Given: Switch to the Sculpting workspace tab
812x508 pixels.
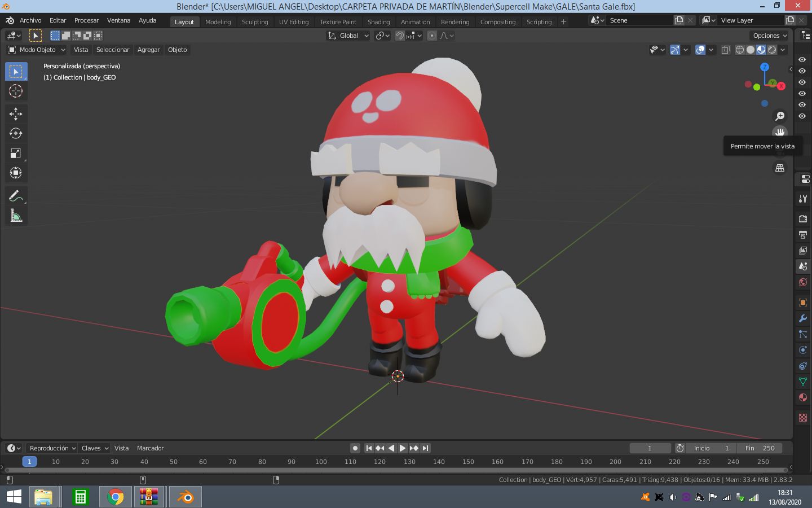Looking at the screenshot, I should point(255,22).
